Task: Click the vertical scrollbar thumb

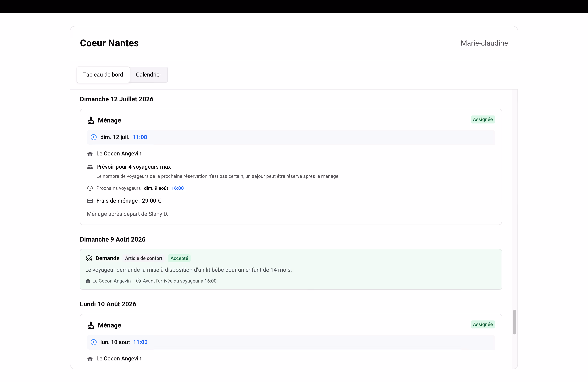Action: [515, 322]
